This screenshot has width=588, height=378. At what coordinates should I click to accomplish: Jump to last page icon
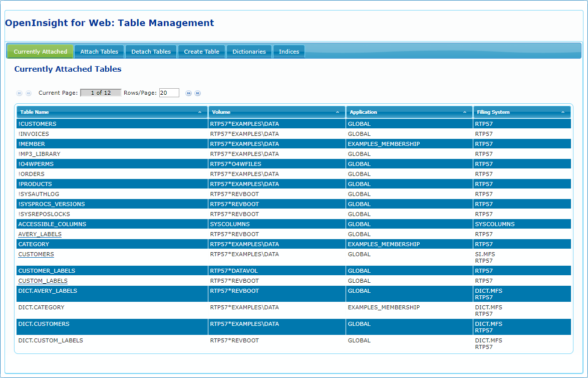coord(198,93)
